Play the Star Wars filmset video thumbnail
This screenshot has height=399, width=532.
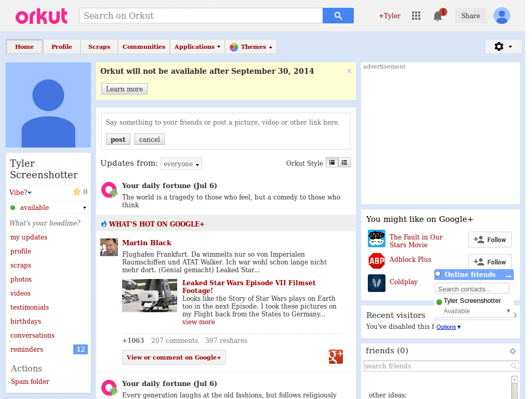(x=150, y=296)
